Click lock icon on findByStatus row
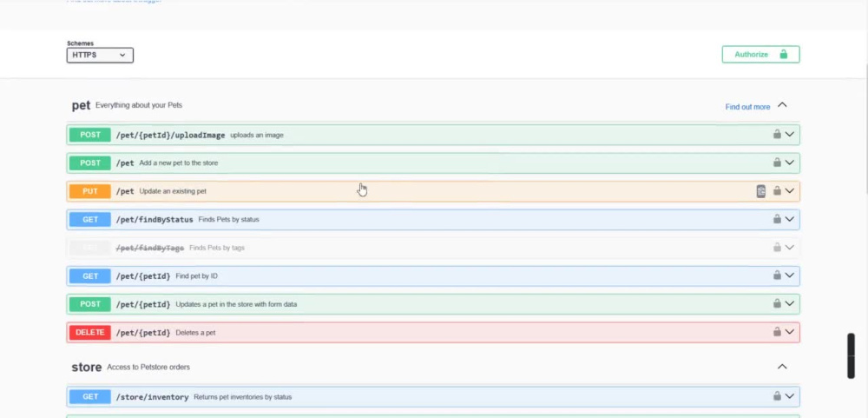Screen dimensions: 868x418 777,219
